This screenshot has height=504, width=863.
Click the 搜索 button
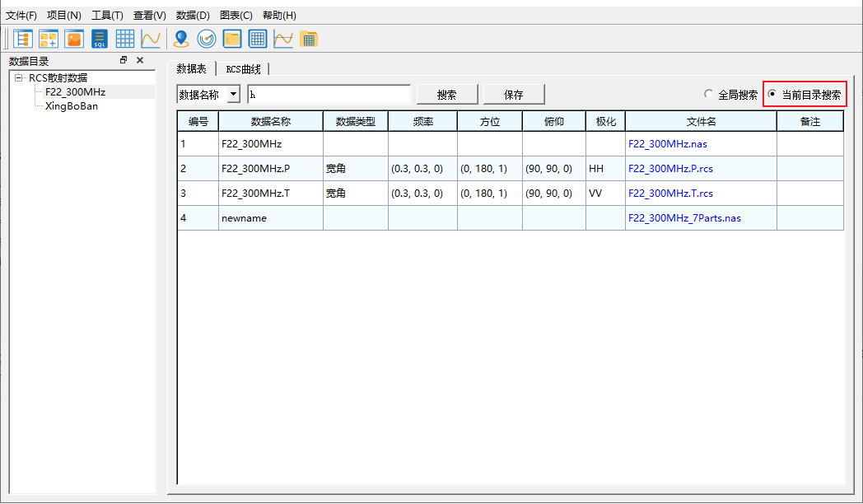tap(447, 95)
